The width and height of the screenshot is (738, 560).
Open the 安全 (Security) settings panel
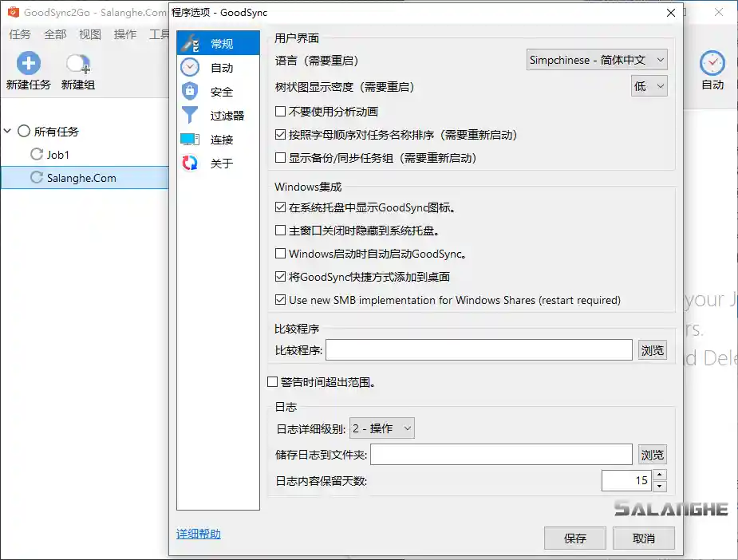(x=218, y=92)
